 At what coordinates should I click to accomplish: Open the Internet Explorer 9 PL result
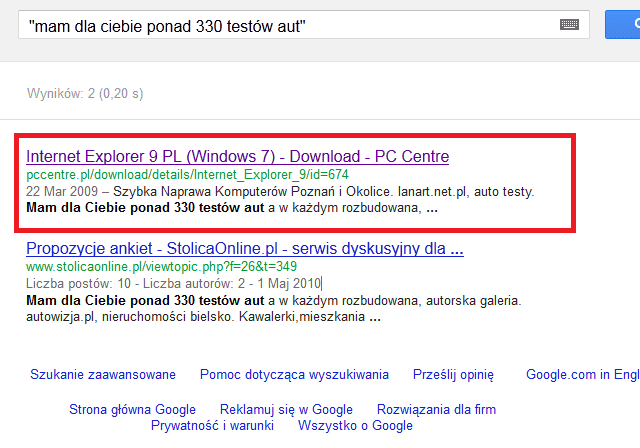[237, 157]
